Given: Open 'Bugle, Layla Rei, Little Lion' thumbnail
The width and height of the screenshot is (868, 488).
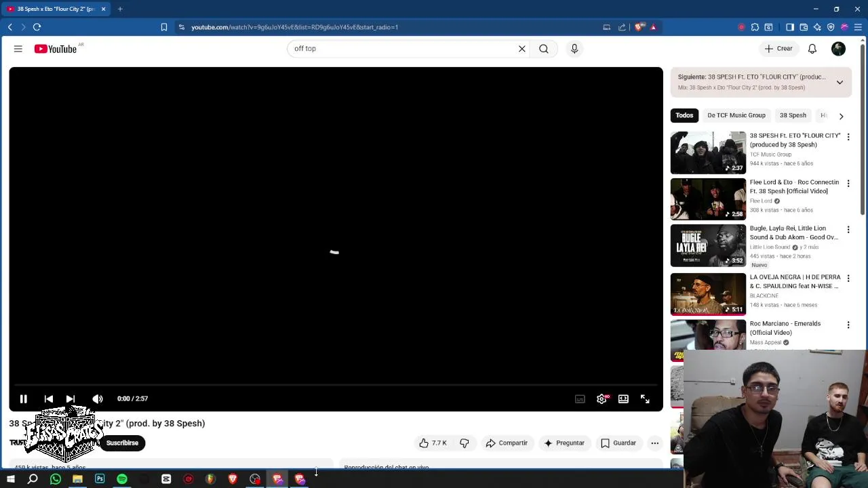Looking at the screenshot, I should point(708,245).
